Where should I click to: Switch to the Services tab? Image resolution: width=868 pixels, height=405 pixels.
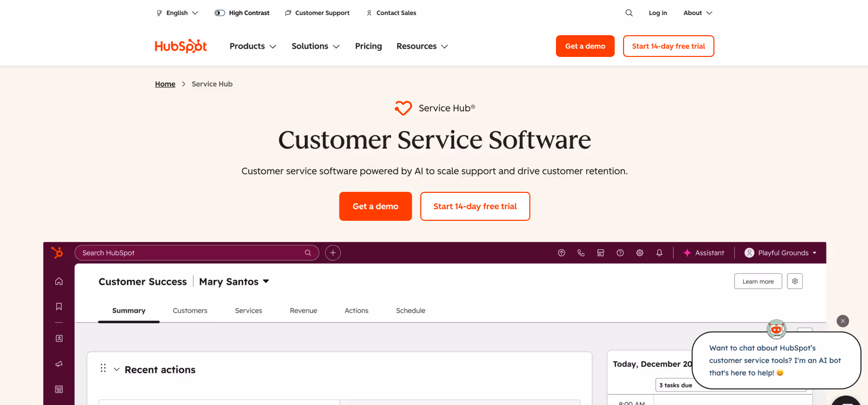pyautogui.click(x=248, y=310)
